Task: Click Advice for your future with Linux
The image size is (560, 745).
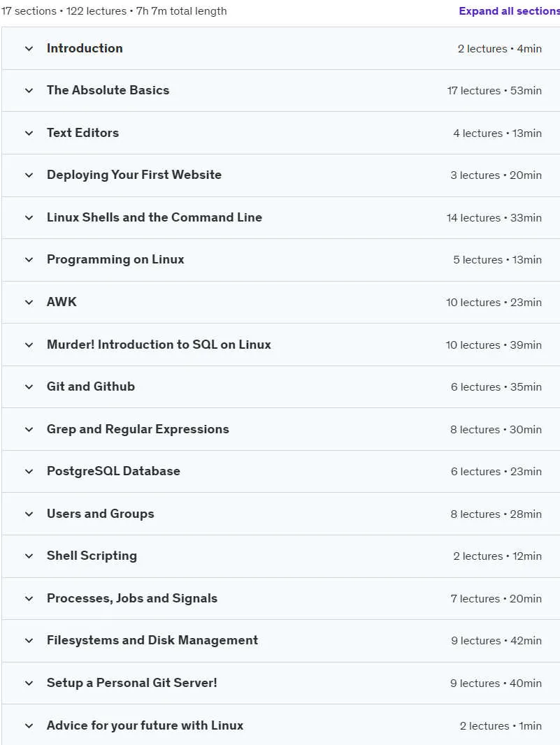Action: (145, 725)
